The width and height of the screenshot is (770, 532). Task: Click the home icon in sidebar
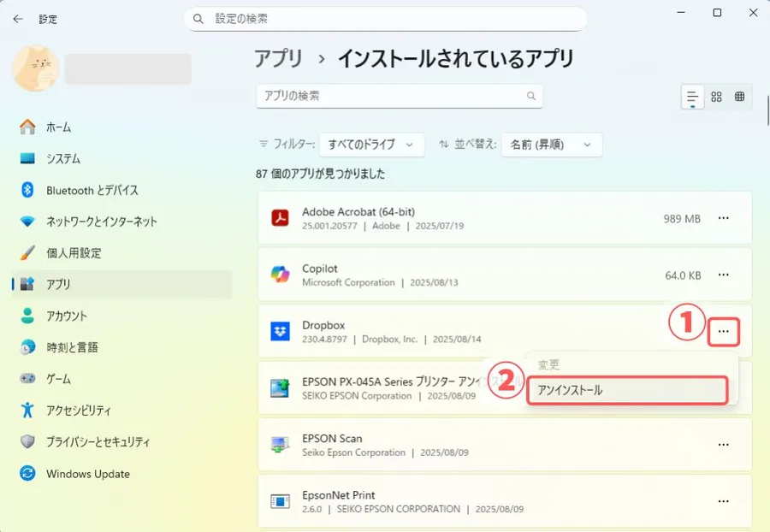click(x=27, y=127)
